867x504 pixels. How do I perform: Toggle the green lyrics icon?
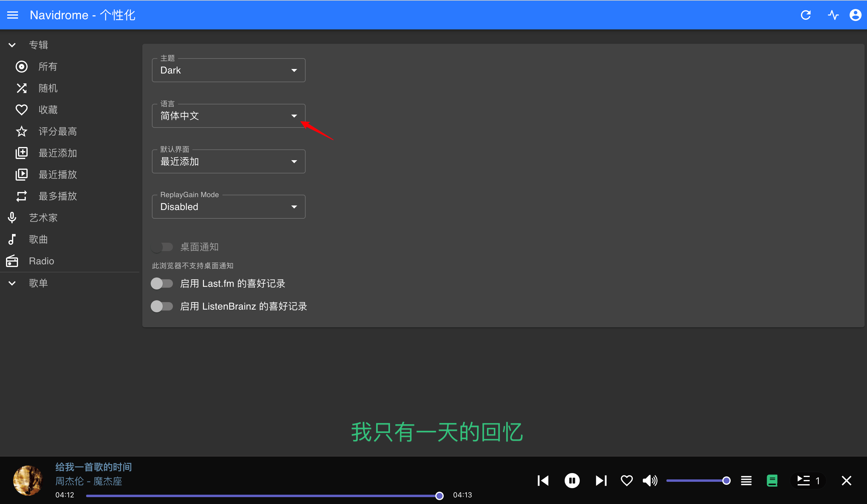click(772, 481)
